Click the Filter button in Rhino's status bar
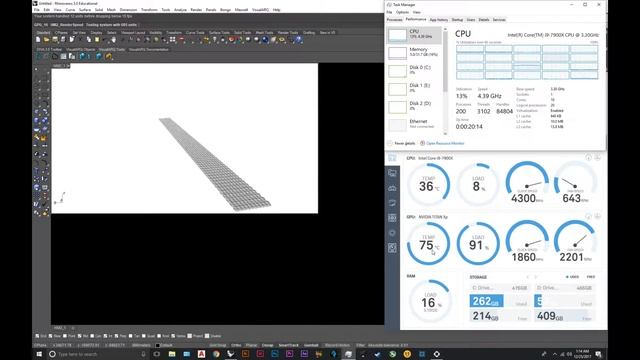 click(x=360, y=345)
